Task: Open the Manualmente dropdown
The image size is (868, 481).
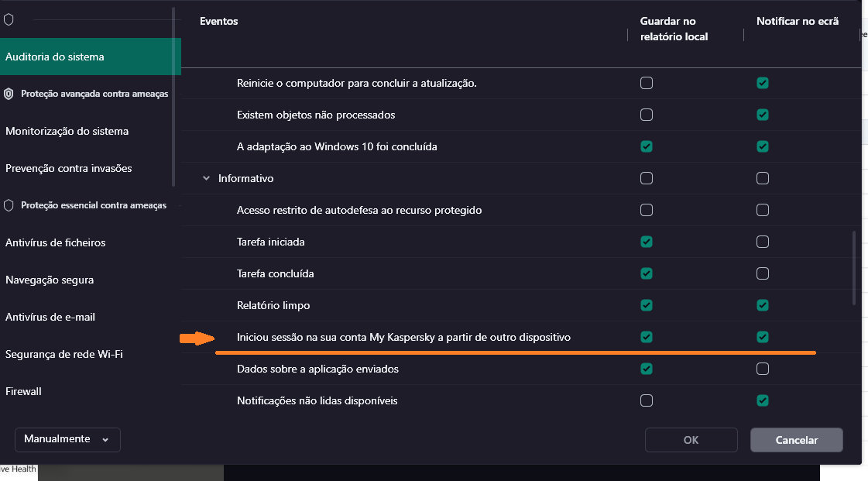Action: tap(67, 439)
